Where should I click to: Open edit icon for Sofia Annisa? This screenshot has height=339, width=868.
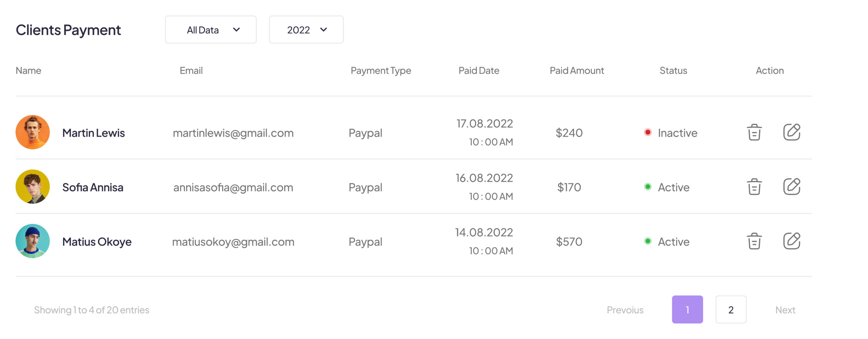[x=792, y=187]
